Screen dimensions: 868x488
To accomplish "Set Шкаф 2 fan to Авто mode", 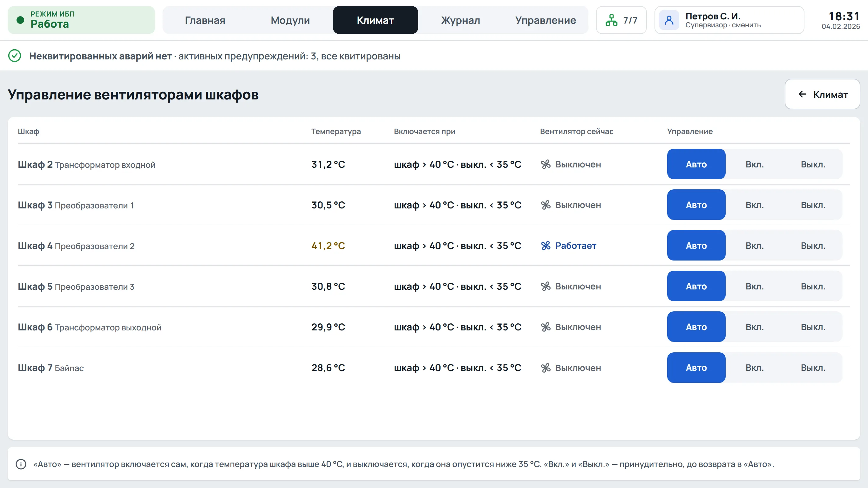I will [x=696, y=164].
